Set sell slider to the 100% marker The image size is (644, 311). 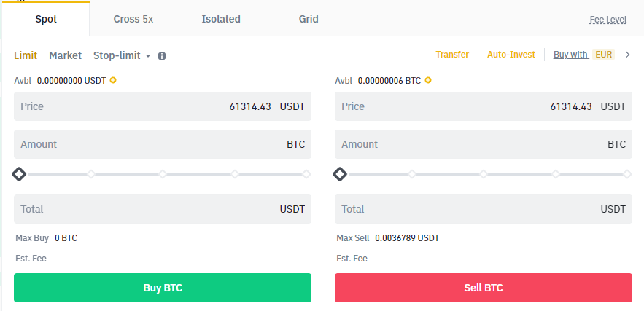pyautogui.click(x=627, y=174)
